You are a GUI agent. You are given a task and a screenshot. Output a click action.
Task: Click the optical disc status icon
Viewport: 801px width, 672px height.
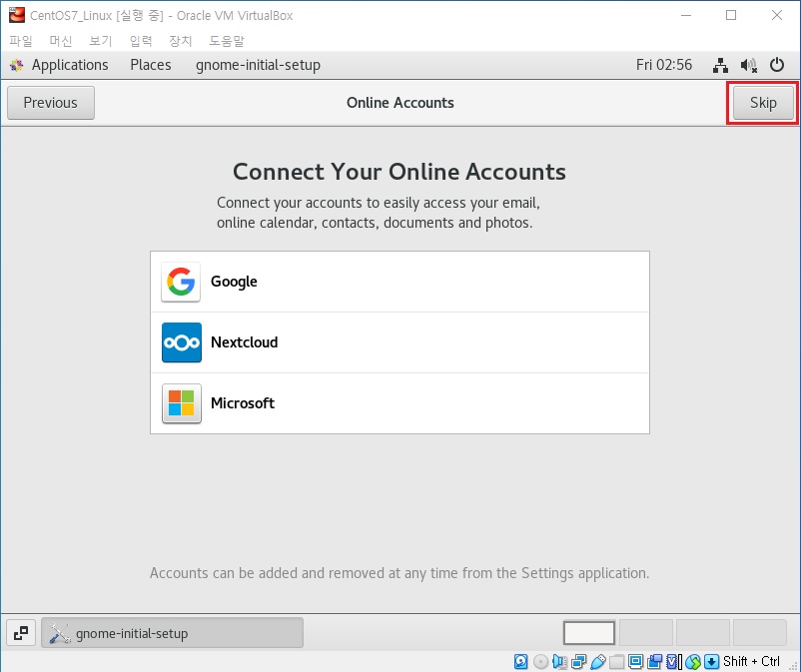(540, 662)
